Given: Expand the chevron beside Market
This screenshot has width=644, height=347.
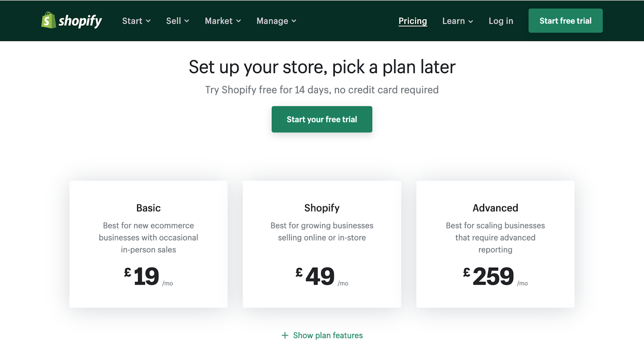Looking at the screenshot, I should point(238,21).
